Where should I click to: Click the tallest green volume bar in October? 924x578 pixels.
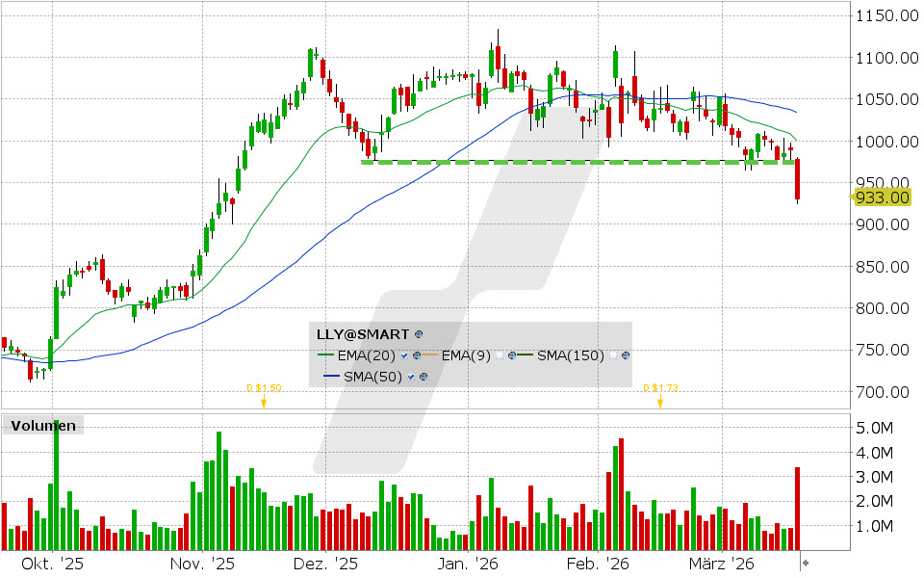[x=57, y=482]
